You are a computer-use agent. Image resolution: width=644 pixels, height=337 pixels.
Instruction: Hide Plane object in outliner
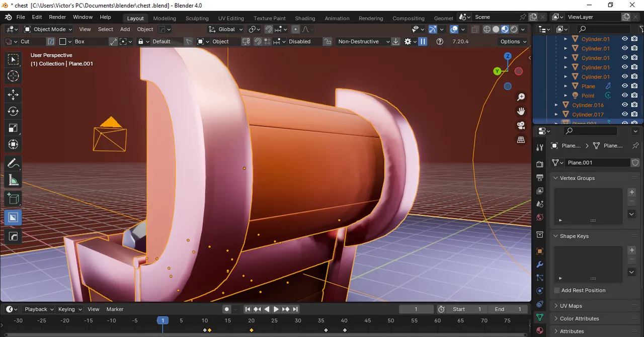click(x=625, y=86)
